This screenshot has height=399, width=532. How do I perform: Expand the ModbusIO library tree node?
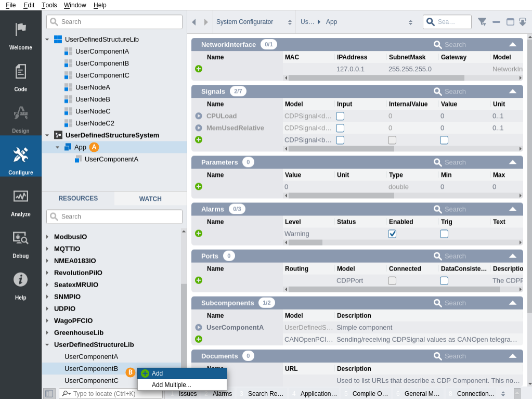click(47, 237)
